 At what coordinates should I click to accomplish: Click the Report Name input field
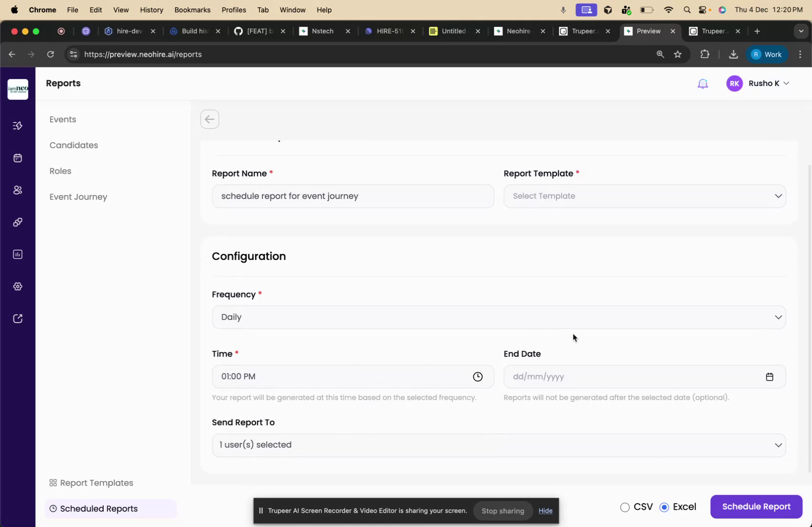tap(353, 196)
